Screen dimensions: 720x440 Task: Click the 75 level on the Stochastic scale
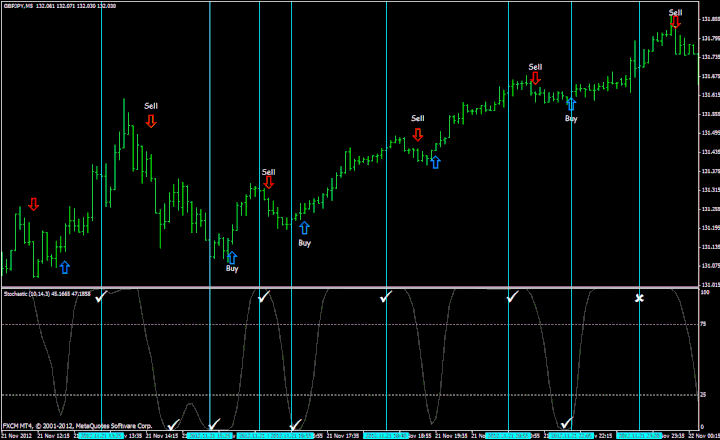tap(703, 324)
